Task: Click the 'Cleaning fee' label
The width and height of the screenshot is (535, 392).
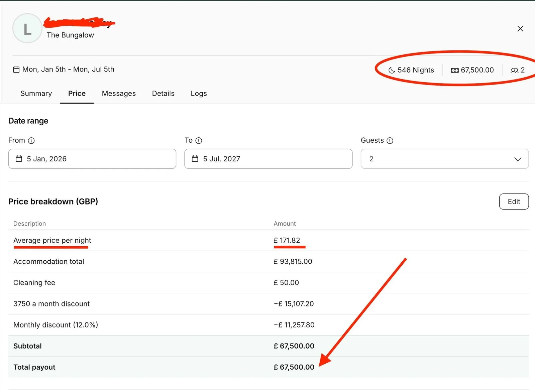Action: [x=34, y=283]
